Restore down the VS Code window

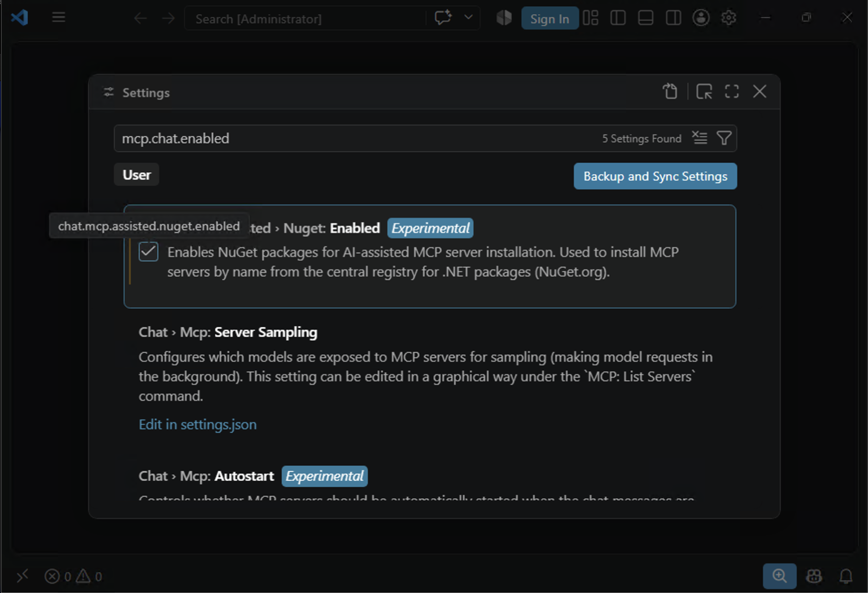806,18
